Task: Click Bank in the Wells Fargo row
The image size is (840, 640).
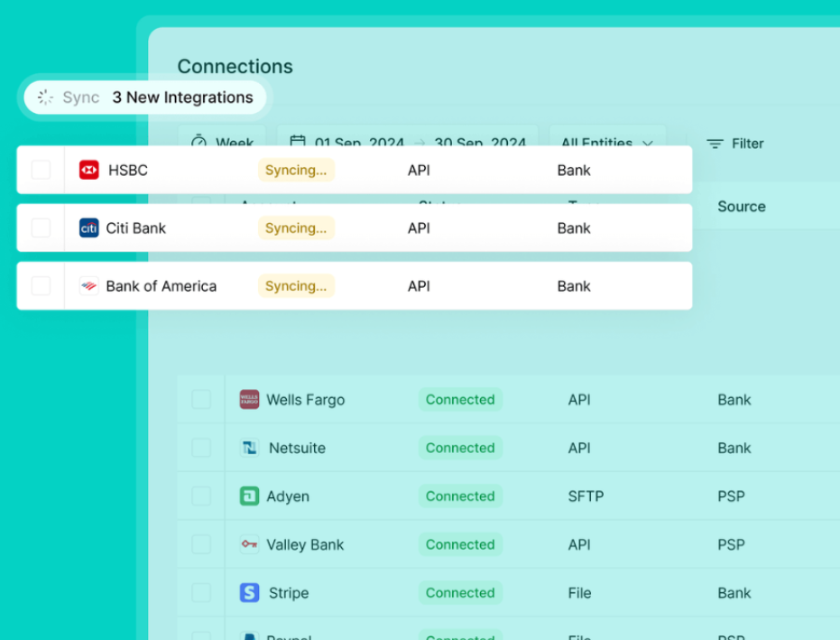Action: click(734, 399)
